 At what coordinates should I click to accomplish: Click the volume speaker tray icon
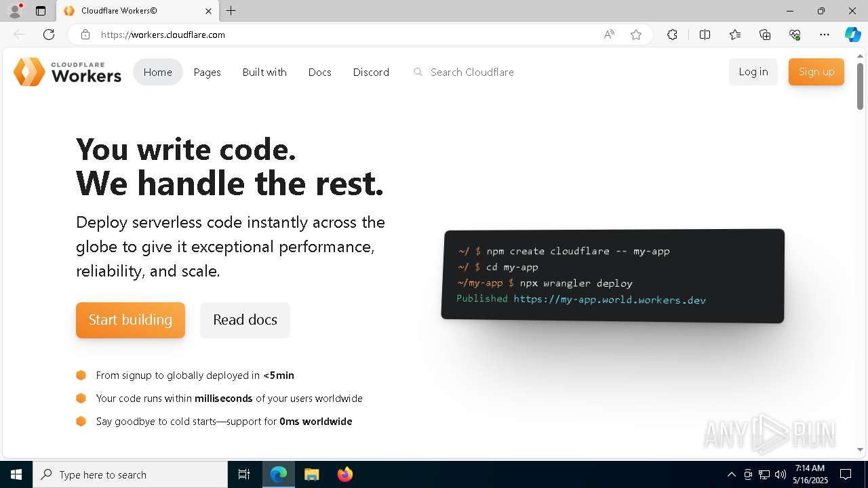tap(781, 474)
